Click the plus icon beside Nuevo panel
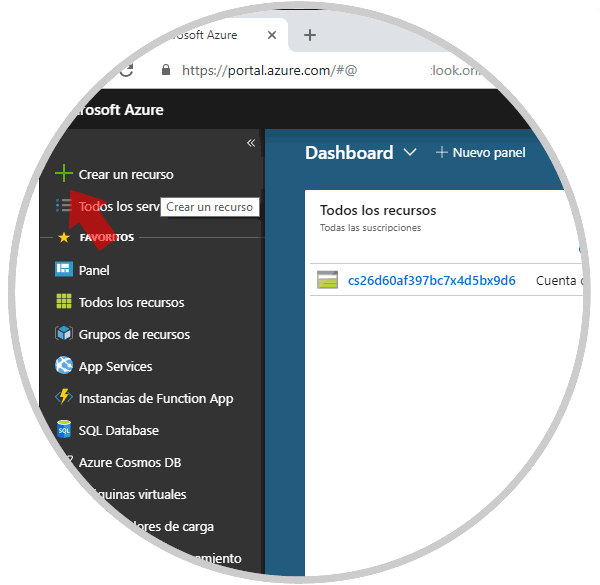This screenshot has height=585, width=600. (x=442, y=152)
